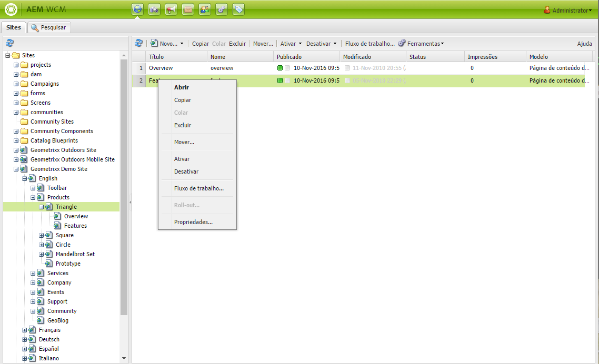Viewport: 599px width, 364px height.
Task: Expand the communities folder
Action: 16,112
